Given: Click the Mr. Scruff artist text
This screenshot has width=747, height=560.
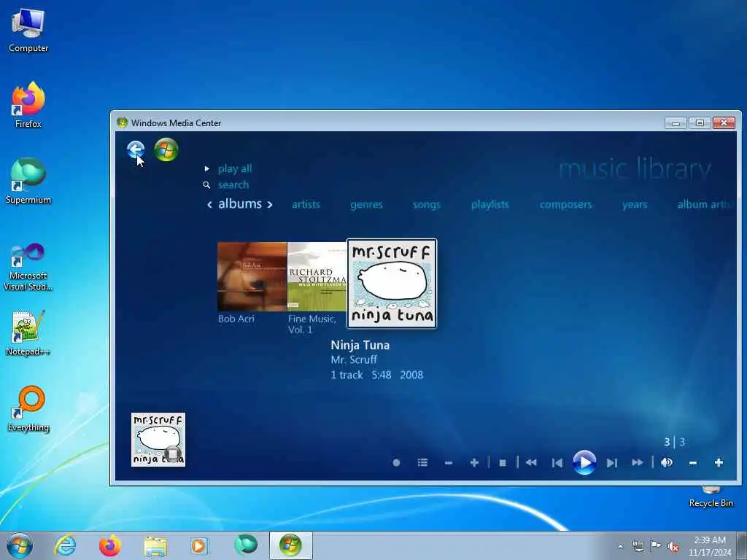Looking at the screenshot, I should [354, 359].
